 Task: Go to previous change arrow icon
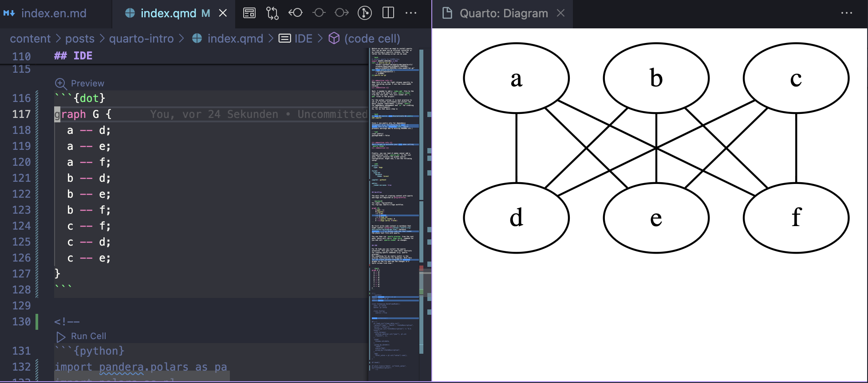click(296, 13)
